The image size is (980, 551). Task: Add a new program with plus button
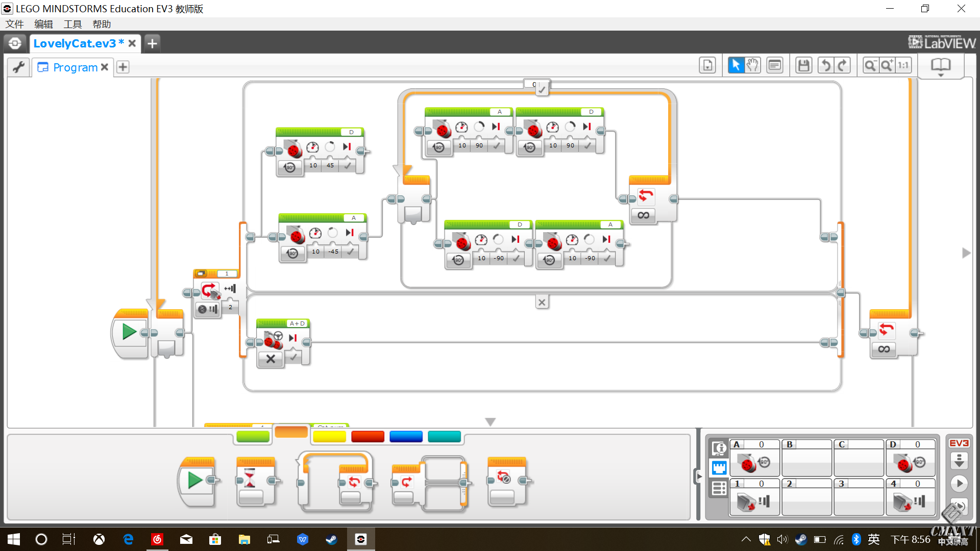pos(123,67)
